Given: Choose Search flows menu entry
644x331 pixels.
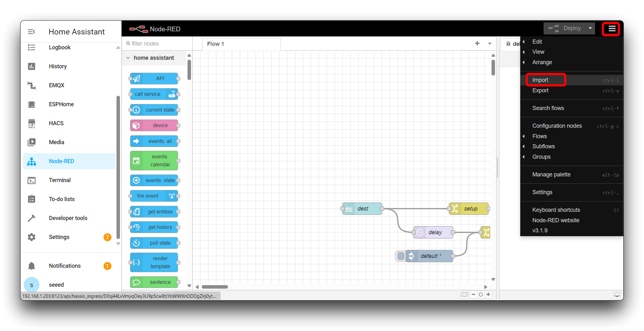Looking at the screenshot, I should point(572,108).
